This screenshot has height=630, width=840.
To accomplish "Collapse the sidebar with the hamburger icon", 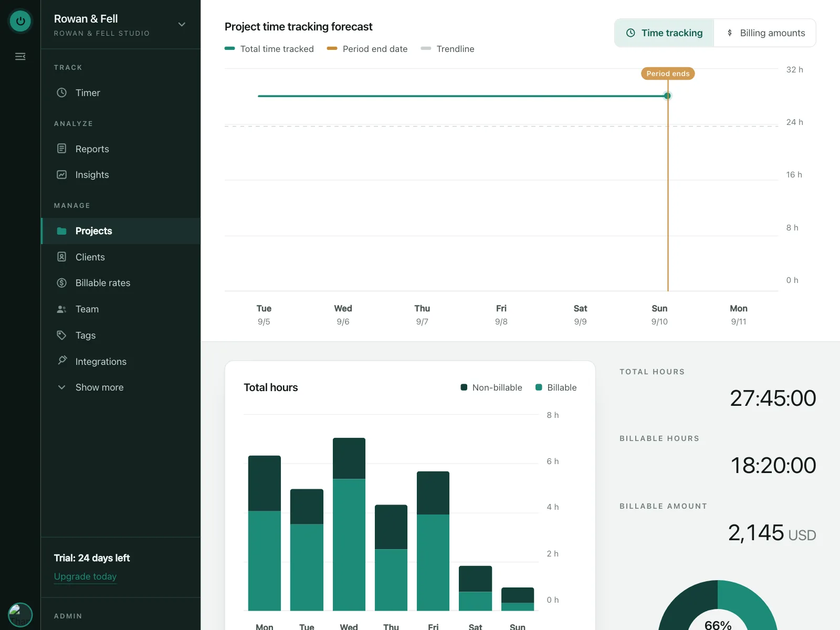I will click(20, 56).
